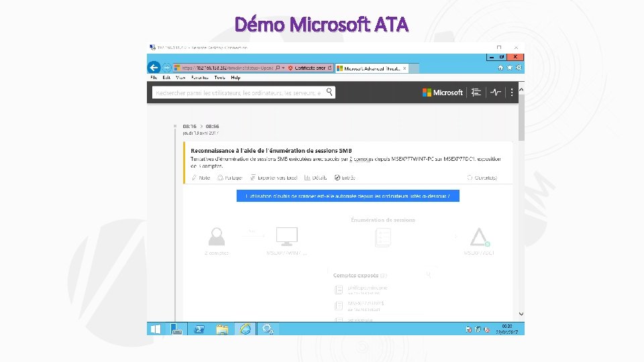Click the address bar search magnifier icon

click(278, 68)
